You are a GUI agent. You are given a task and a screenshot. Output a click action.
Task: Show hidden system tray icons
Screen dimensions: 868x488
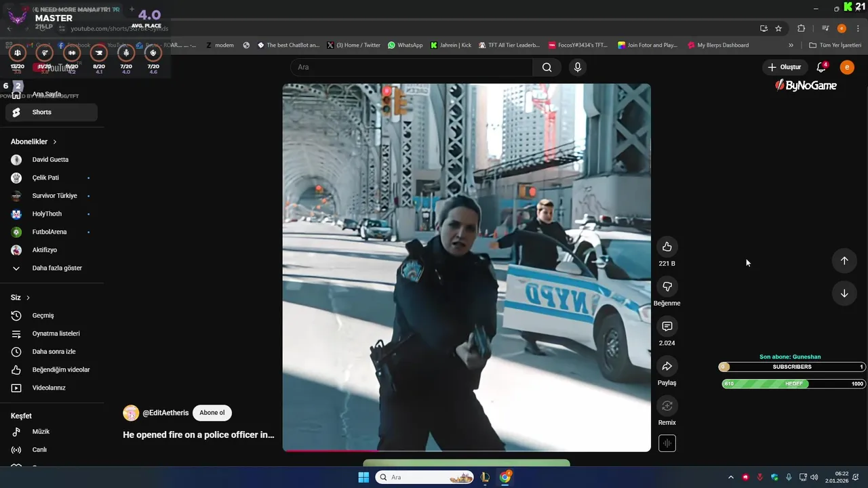click(730, 477)
